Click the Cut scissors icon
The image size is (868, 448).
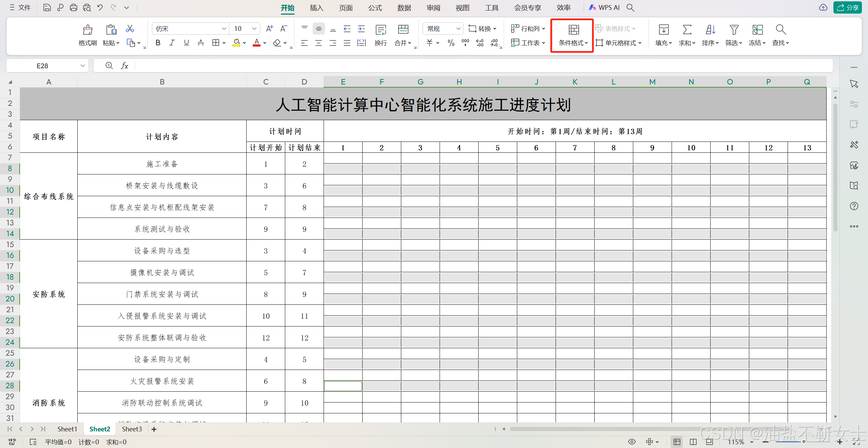(130, 29)
